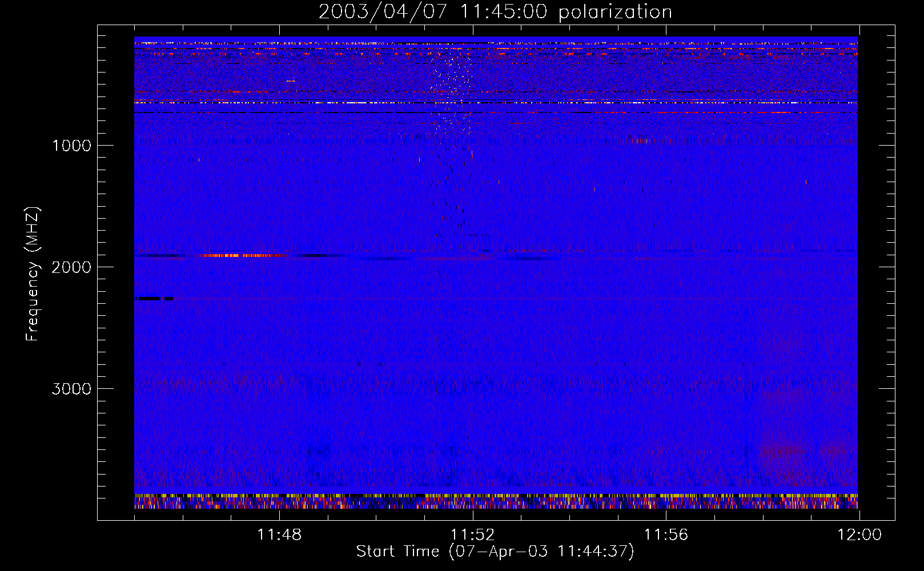Click the black dropout bar near 2250 MHz
924x571 pixels.
(x=154, y=298)
